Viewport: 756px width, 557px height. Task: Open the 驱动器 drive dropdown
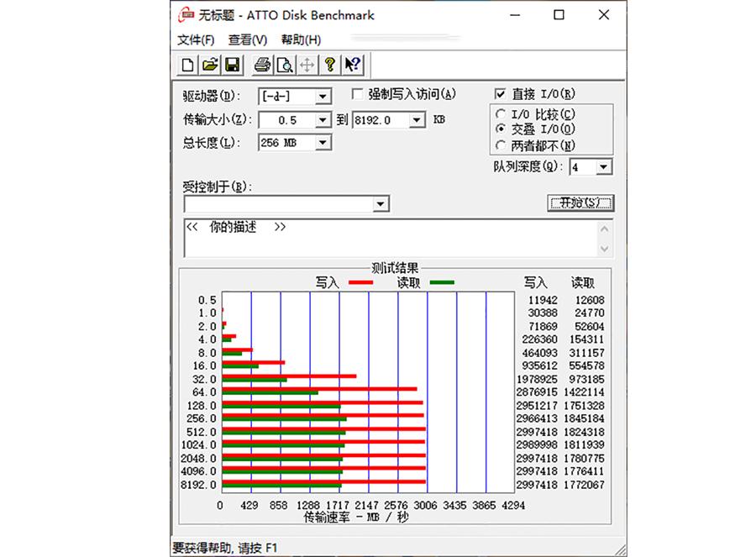[323, 96]
